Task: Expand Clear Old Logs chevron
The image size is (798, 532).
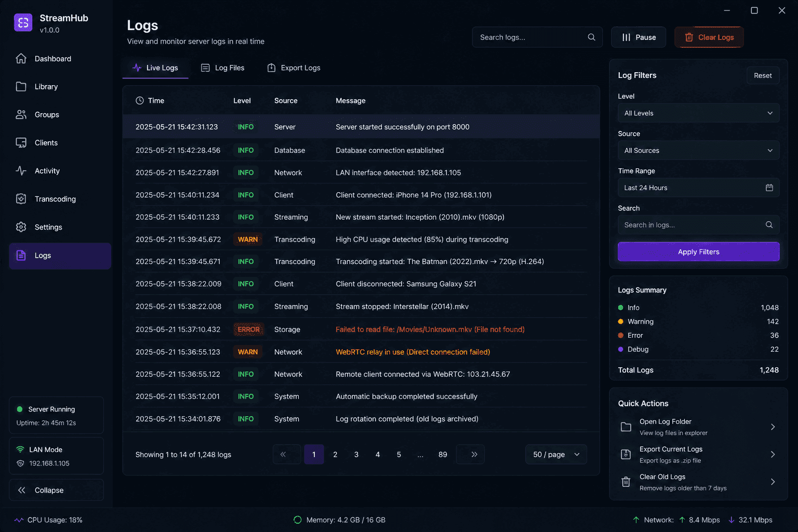Action: (x=773, y=482)
